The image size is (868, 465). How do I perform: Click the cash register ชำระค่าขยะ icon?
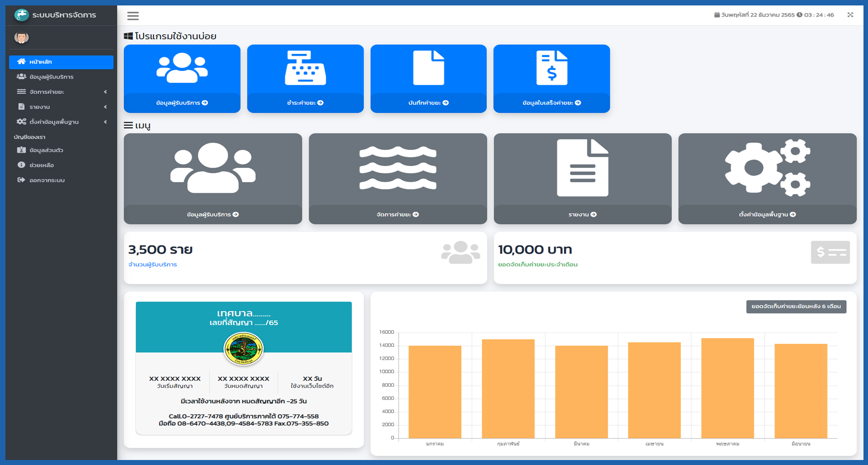click(305, 68)
